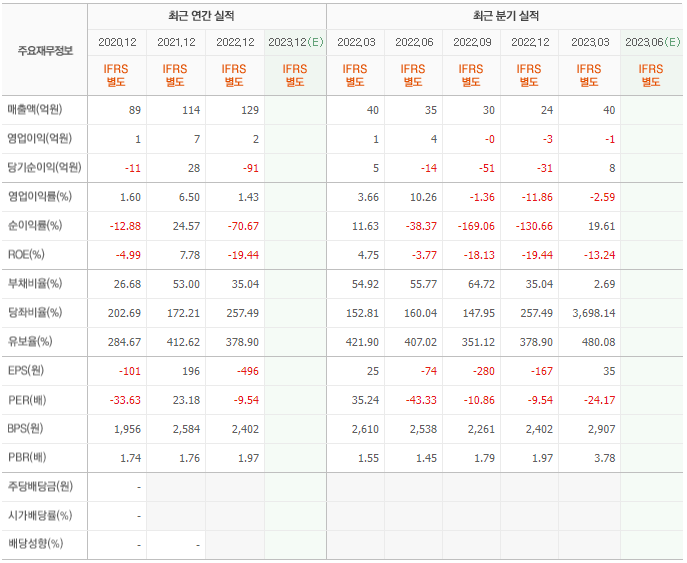Click the 2020.12 annual column header
The image size is (687, 563).
click(x=117, y=42)
